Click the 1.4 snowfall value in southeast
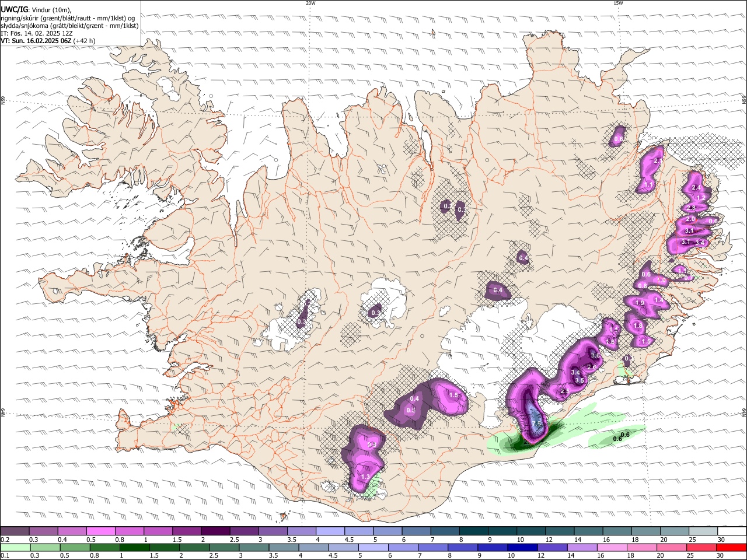The height and width of the screenshot is (560, 747). point(659,300)
